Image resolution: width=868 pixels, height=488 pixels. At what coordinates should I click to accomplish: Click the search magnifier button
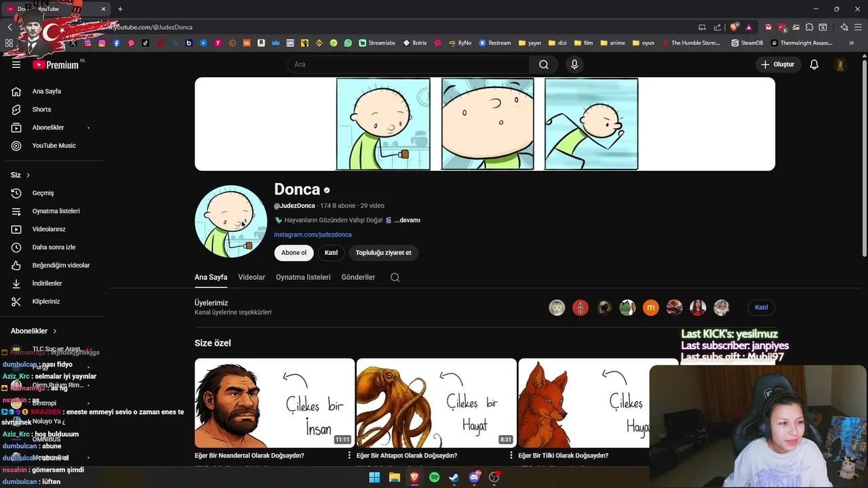point(544,64)
